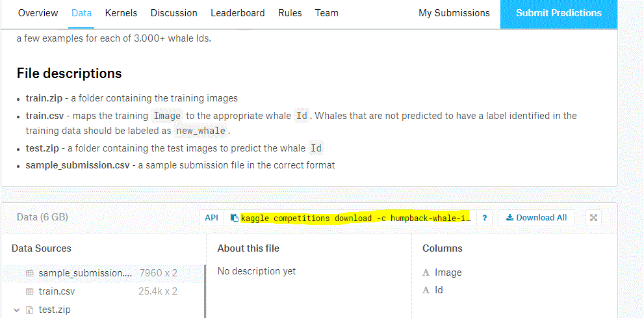Click the test.zip archive icon
The height and width of the screenshot is (318, 644).
pos(29,310)
